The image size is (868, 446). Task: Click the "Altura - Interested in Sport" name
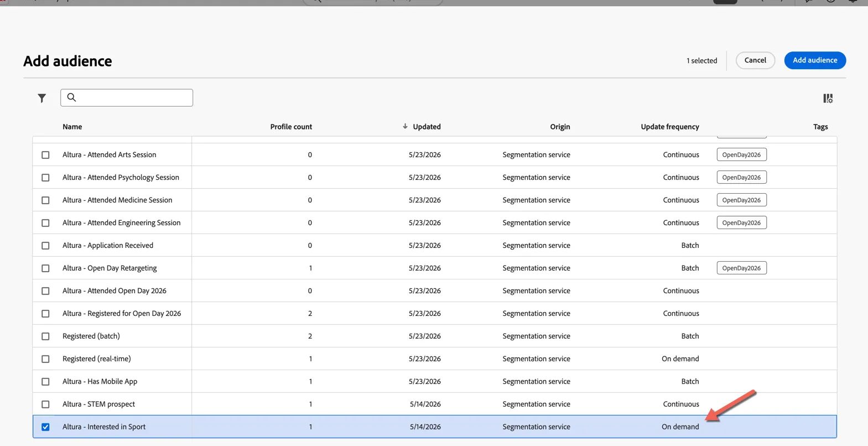pos(104,427)
